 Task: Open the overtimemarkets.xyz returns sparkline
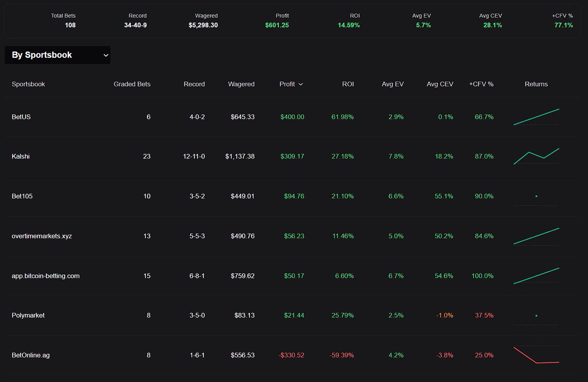536,236
